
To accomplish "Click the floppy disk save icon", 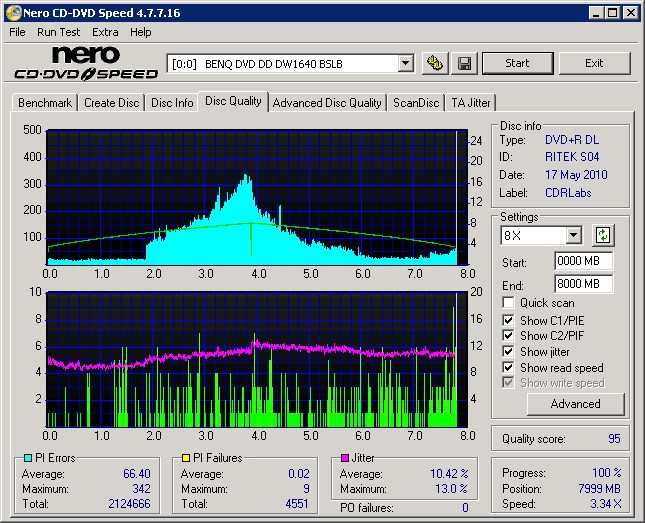I will [465, 63].
